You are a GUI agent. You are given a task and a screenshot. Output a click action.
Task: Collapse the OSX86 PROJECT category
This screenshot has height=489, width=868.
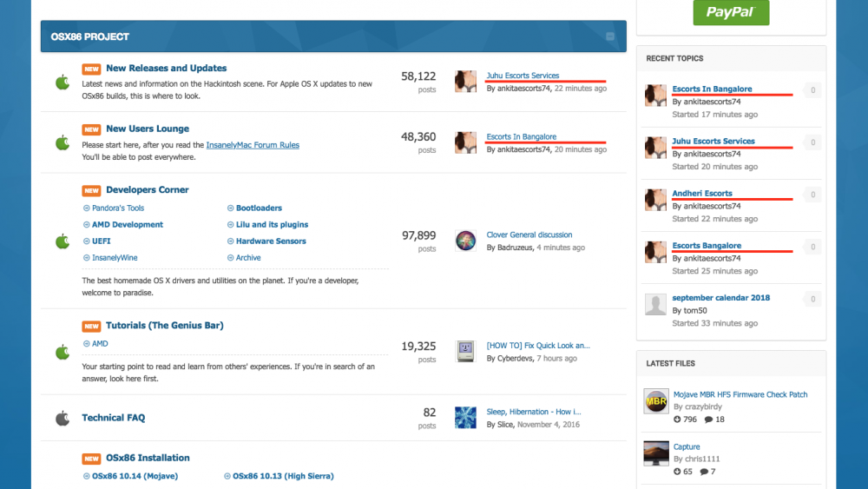(x=610, y=36)
